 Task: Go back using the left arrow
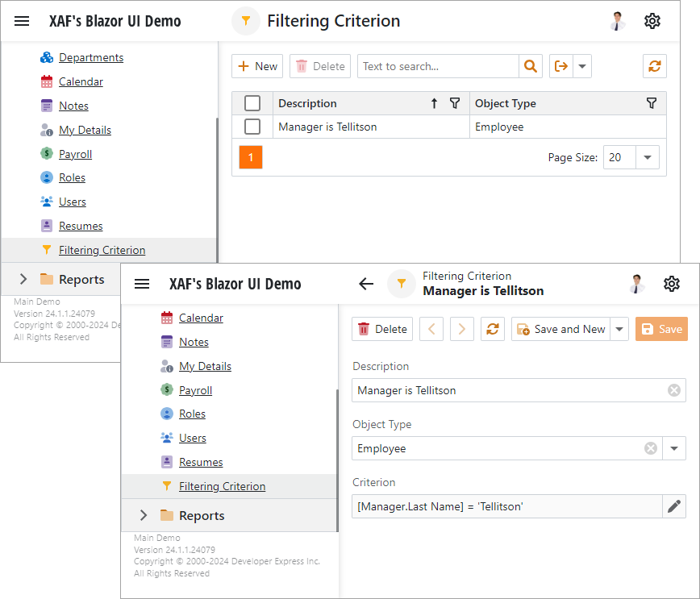point(366,284)
